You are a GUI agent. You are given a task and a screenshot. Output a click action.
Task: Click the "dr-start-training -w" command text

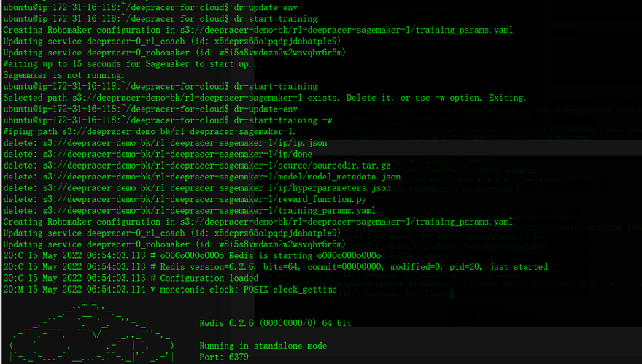click(x=283, y=120)
